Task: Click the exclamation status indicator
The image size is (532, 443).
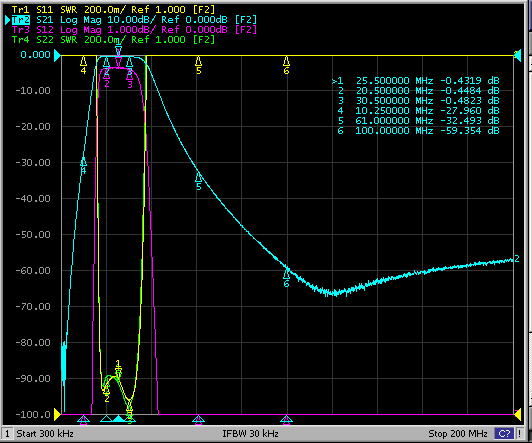Action: pos(519,434)
